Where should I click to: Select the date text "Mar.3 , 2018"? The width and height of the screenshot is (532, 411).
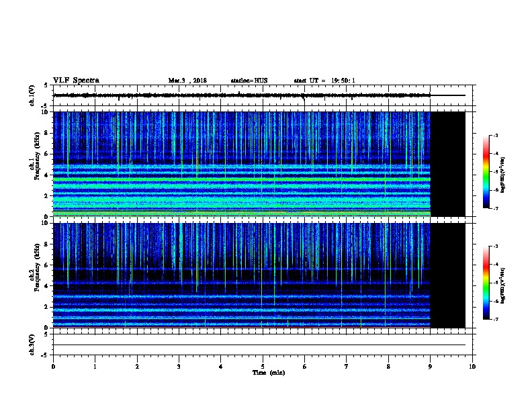point(187,81)
